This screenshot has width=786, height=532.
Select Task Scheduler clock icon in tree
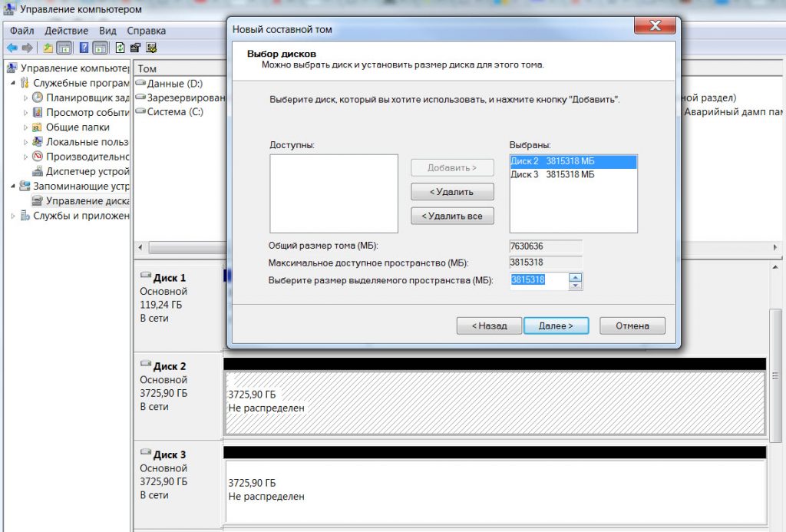(38, 98)
